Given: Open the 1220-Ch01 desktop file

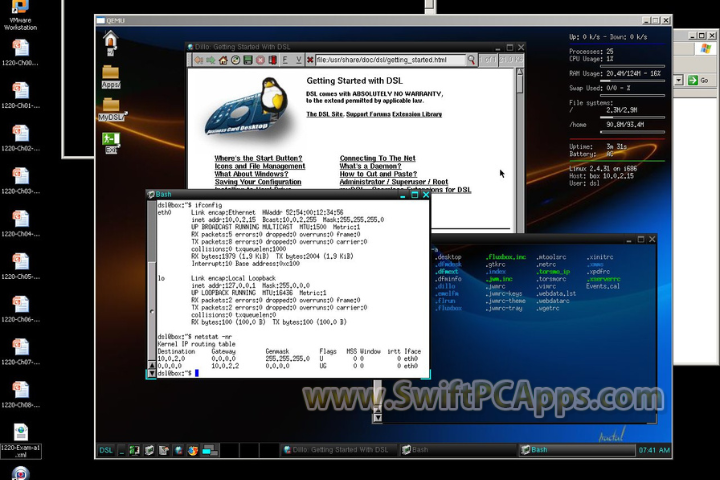Looking at the screenshot, I should (x=21, y=96).
